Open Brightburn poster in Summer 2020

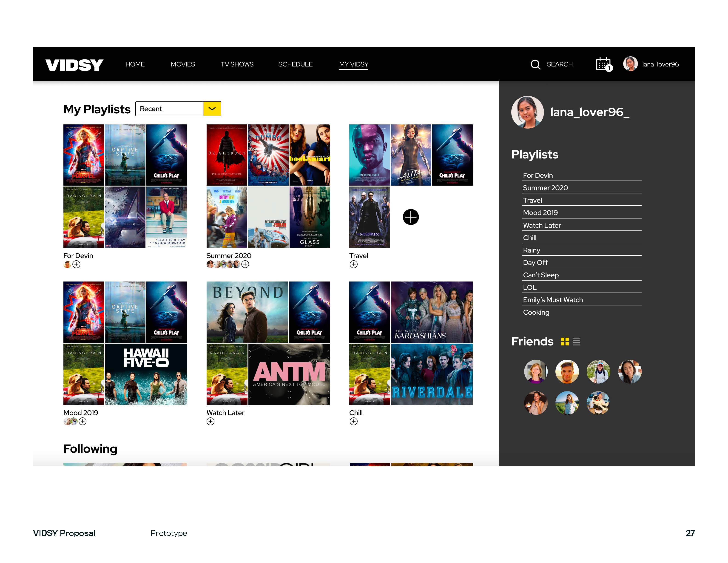pos(227,155)
